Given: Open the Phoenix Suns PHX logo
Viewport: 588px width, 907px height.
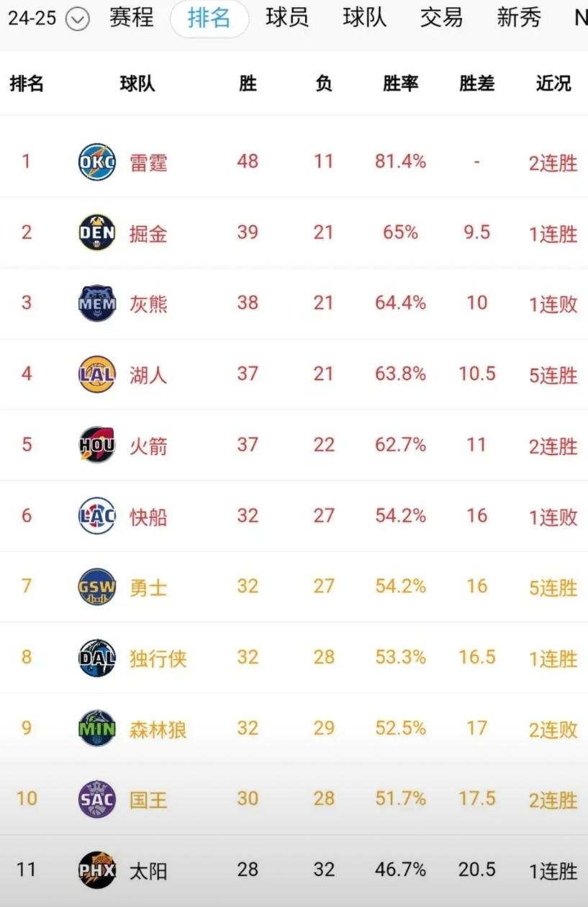Looking at the screenshot, I should [x=97, y=870].
